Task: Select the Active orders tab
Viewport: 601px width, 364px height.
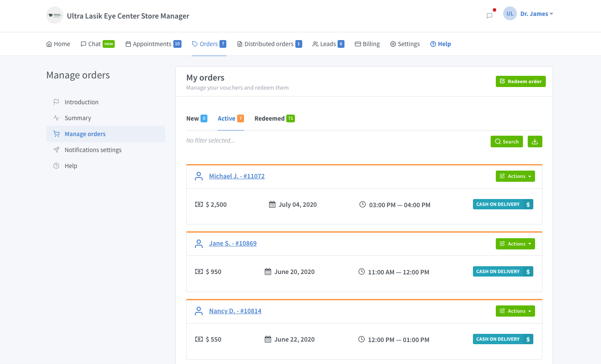Action: 231,118
